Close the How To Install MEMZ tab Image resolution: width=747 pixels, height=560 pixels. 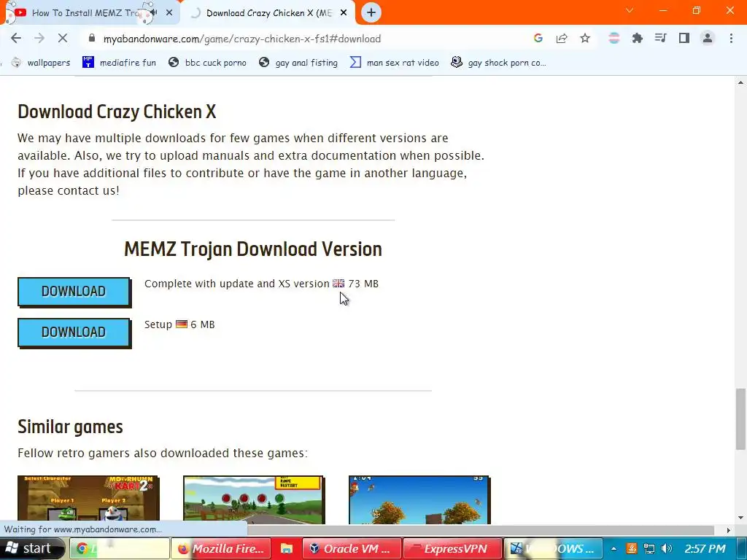tap(169, 13)
